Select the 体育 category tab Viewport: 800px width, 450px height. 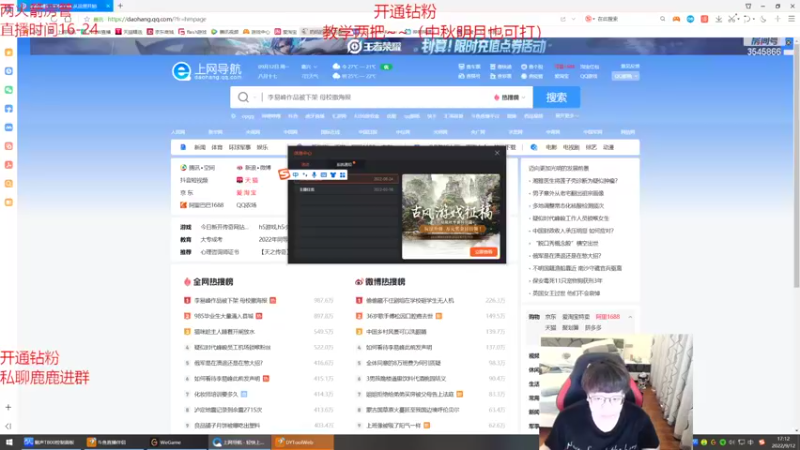tap(217, 147)
